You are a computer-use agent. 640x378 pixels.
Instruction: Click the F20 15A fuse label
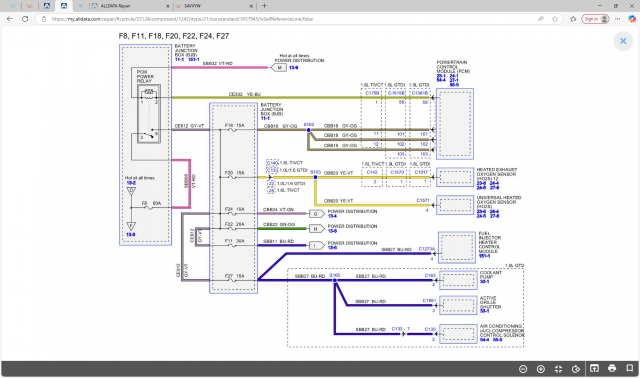click(235, 173)
